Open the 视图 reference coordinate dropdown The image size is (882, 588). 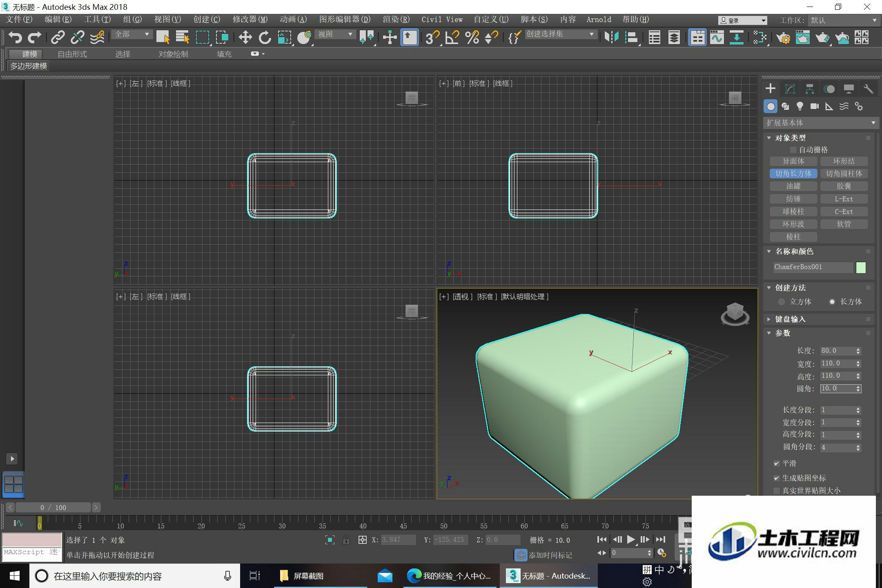[x=335, y=34]
